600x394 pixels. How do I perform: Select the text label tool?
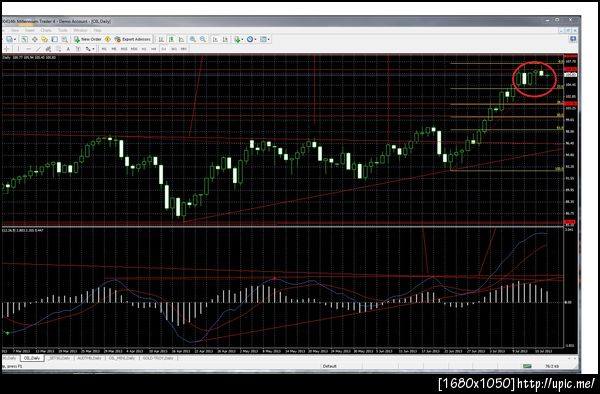click(x=78, y=49)
